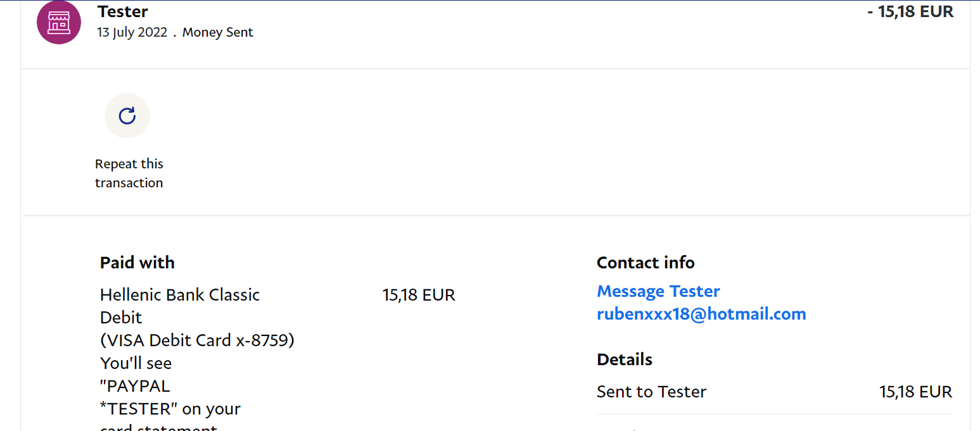Click the Contact info heading
980x431 pixels.
pos(646,263)
